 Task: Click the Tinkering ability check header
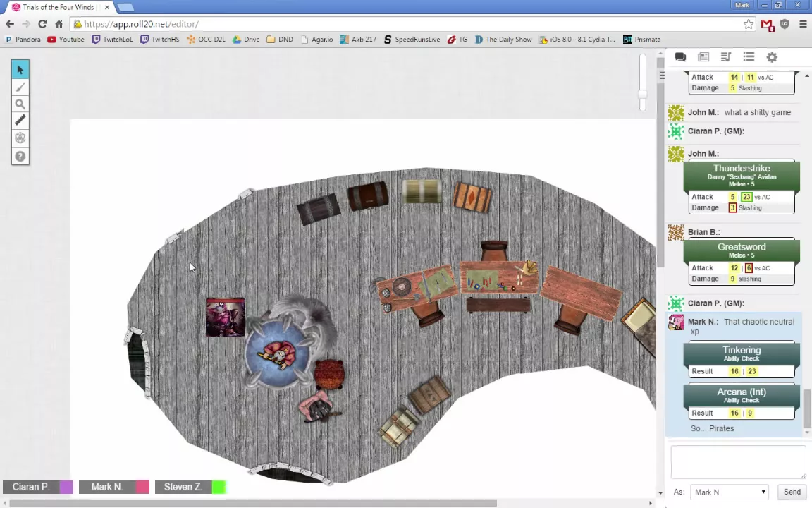click(x=742, y=353)
